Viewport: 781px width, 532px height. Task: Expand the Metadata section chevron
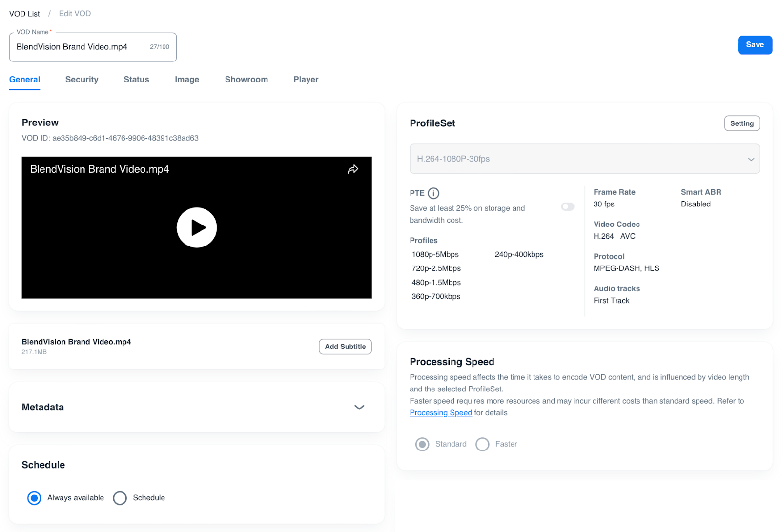click(x=359, y=407)
